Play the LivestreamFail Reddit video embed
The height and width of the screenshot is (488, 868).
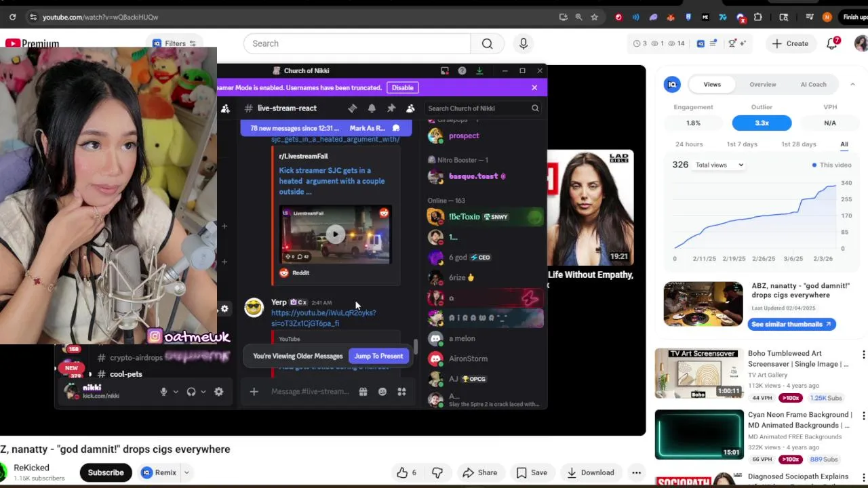click(x=335, y=235)
